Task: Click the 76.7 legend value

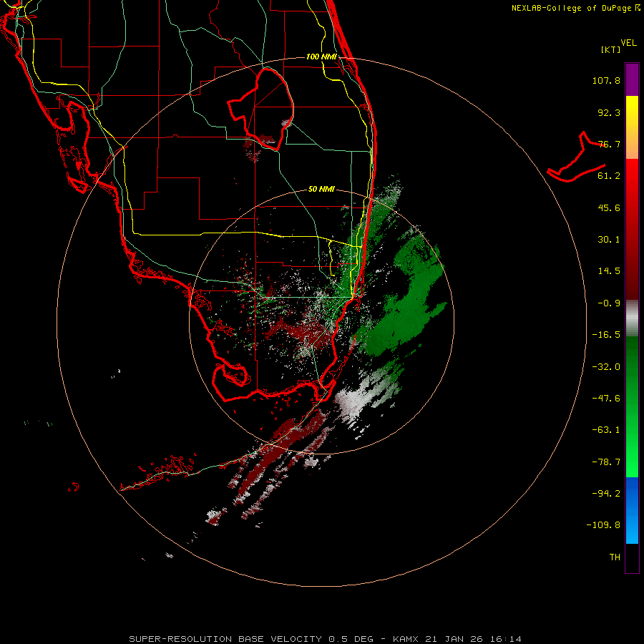Action: click(609, 144)
